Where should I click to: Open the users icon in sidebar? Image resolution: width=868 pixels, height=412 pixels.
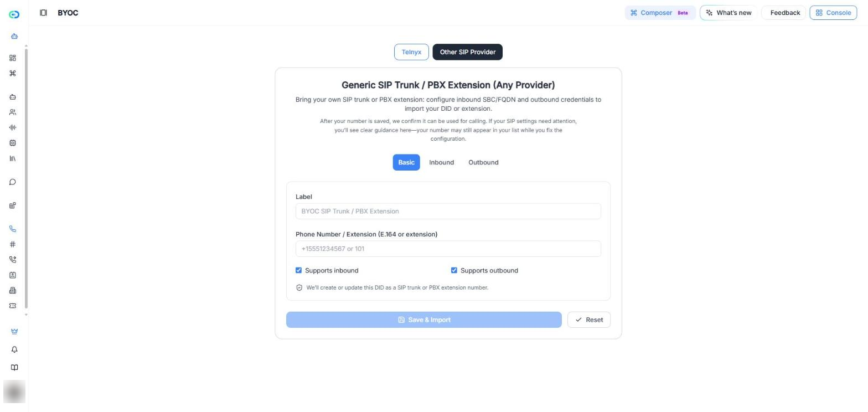pos(13,112)
